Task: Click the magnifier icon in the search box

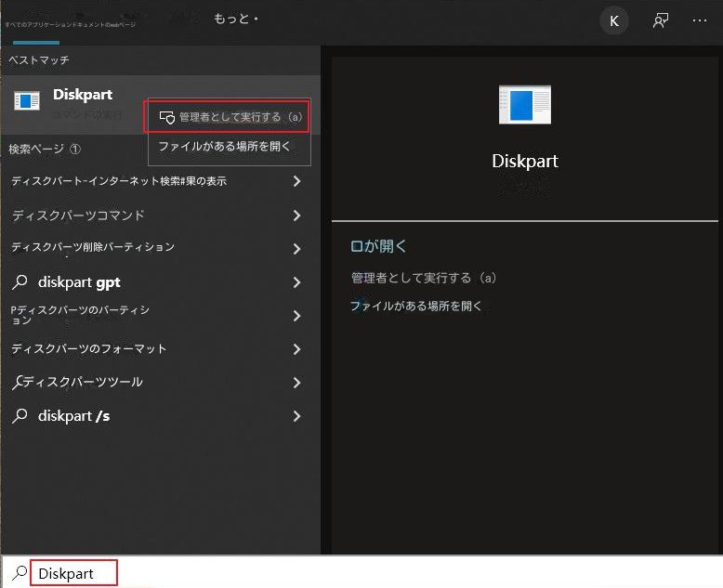Action: 20,573
